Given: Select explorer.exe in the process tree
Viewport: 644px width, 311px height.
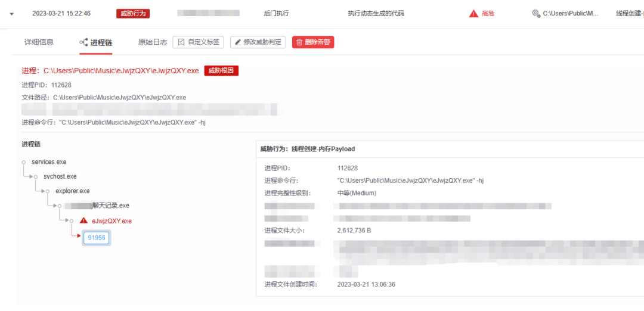Looking at the screenshot, I should 72,191.
